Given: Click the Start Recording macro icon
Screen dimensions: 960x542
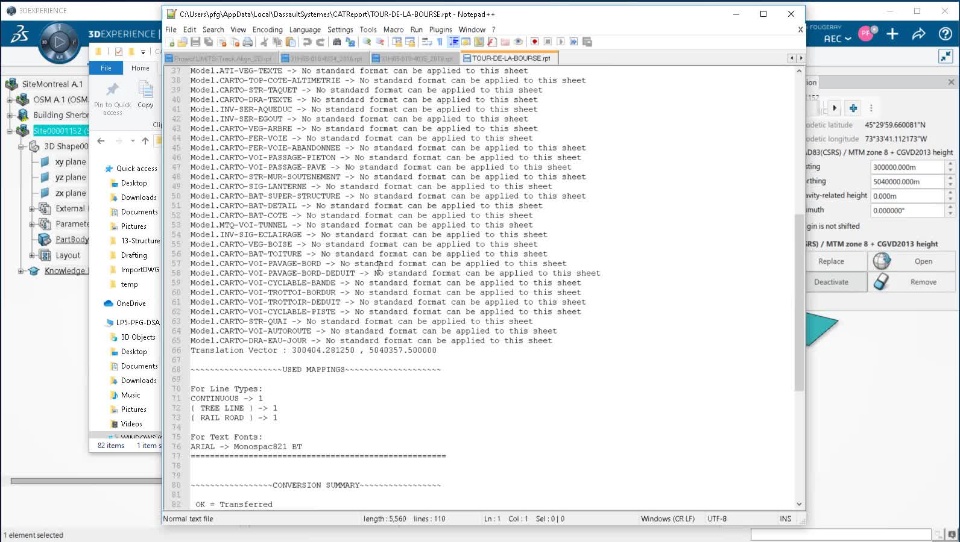Looking at the screenshot, I should [534, 42].
